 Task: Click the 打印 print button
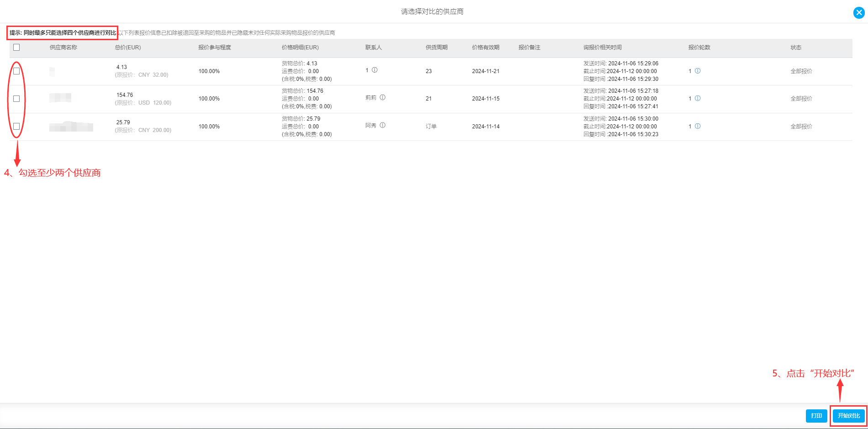click(816, 416)
